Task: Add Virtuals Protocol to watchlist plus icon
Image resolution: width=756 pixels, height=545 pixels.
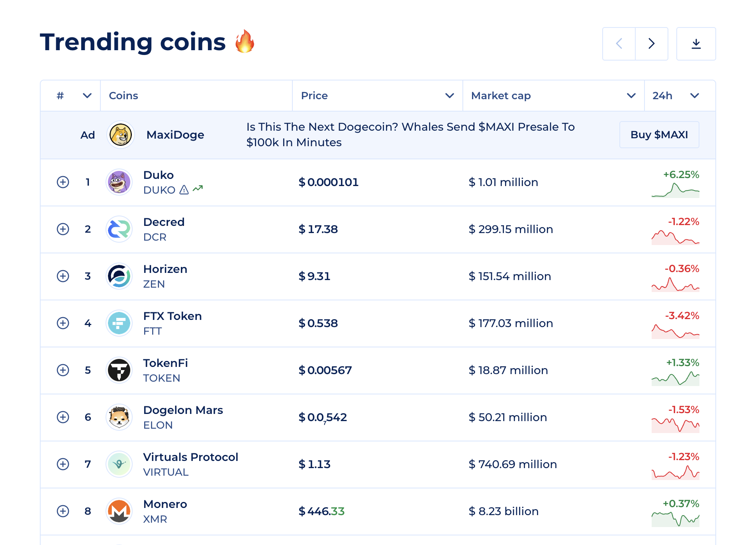Action: [63, 464]
